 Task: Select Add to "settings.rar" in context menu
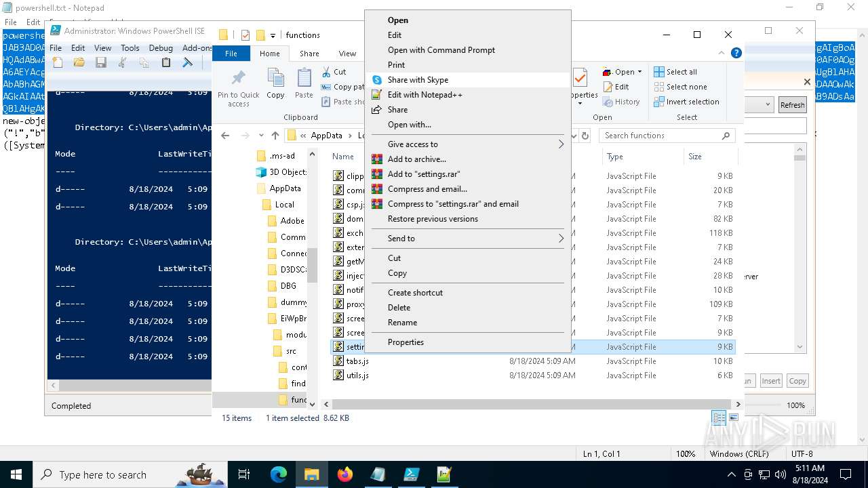[x=468, y=174]
